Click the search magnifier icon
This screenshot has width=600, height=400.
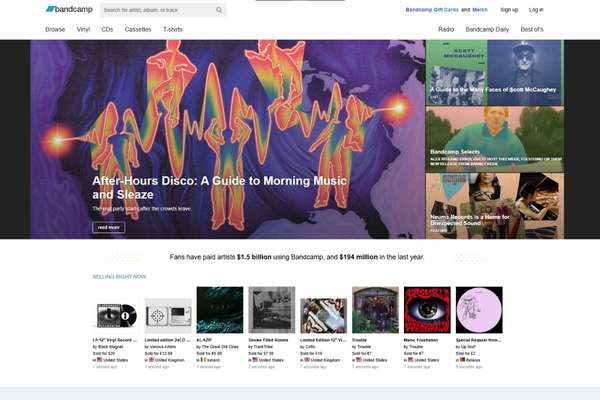click(219, 10)
